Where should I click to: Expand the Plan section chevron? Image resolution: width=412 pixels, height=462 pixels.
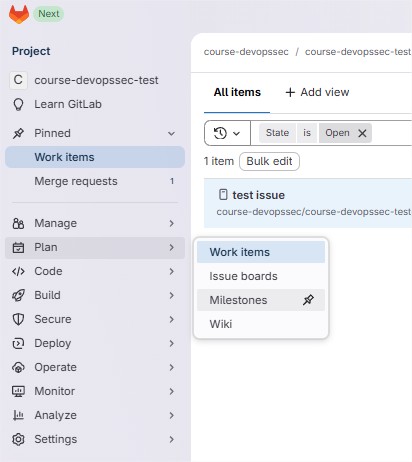point(171,247)
